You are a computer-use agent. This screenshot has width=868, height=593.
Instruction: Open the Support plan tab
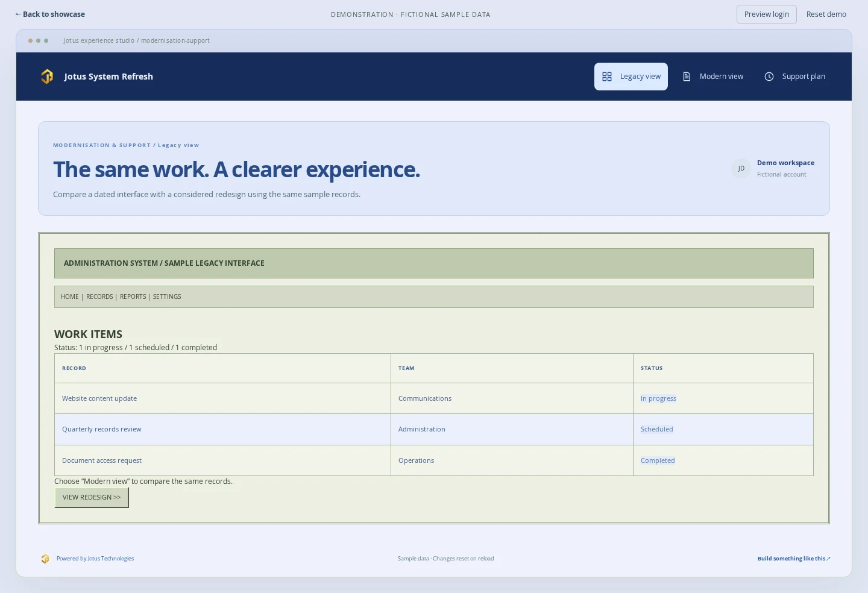[794, 77]
